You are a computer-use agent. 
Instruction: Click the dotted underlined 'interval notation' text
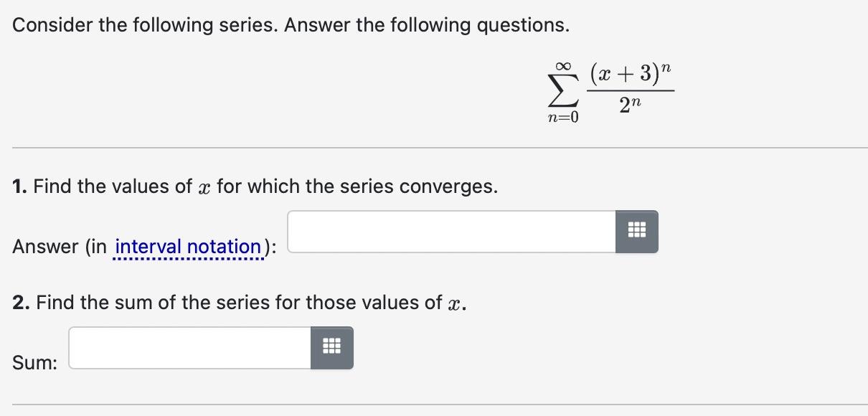[x=187, y=246]
